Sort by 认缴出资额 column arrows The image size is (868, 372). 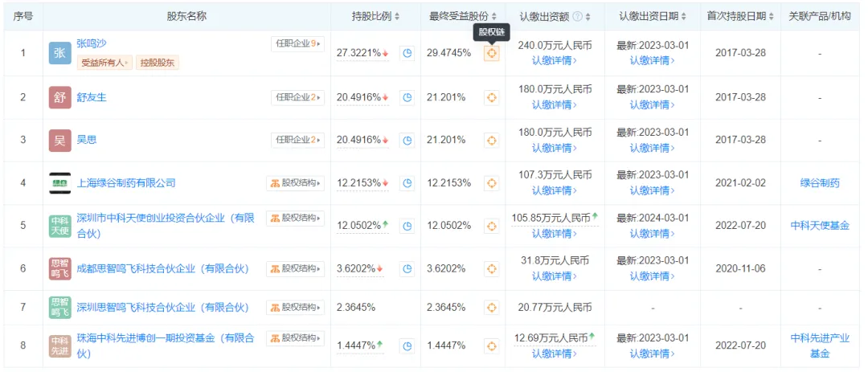[x=588, y=17]
